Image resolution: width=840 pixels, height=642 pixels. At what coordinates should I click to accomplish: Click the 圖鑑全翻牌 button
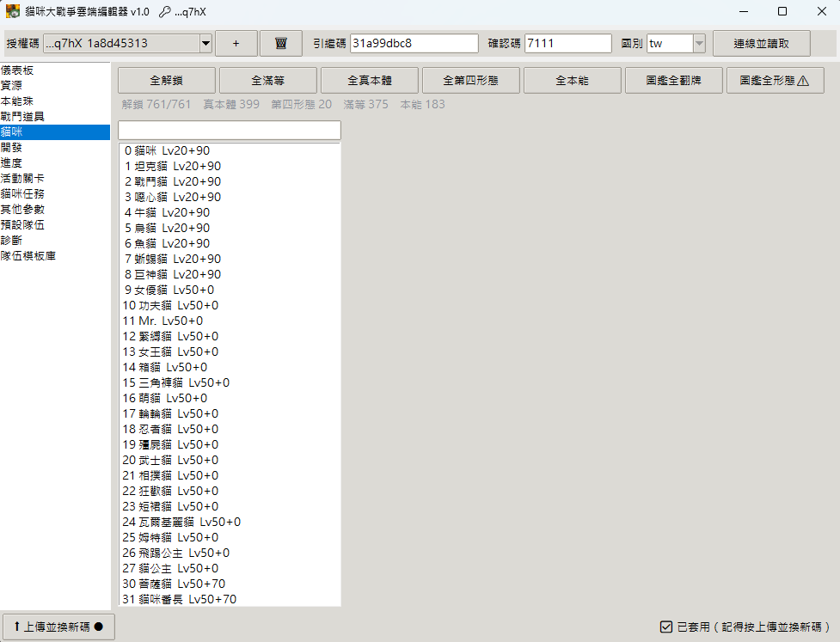pos(673,80)
